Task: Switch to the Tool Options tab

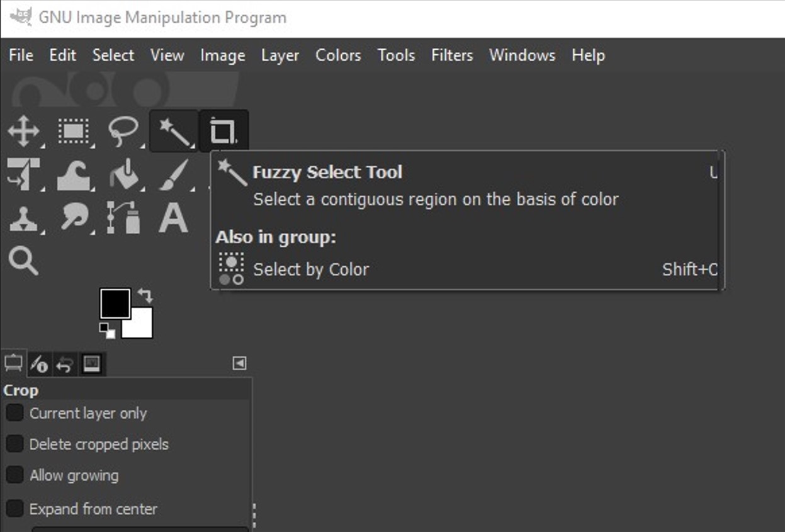Action: pyautogui.click(x=13, y=364)
